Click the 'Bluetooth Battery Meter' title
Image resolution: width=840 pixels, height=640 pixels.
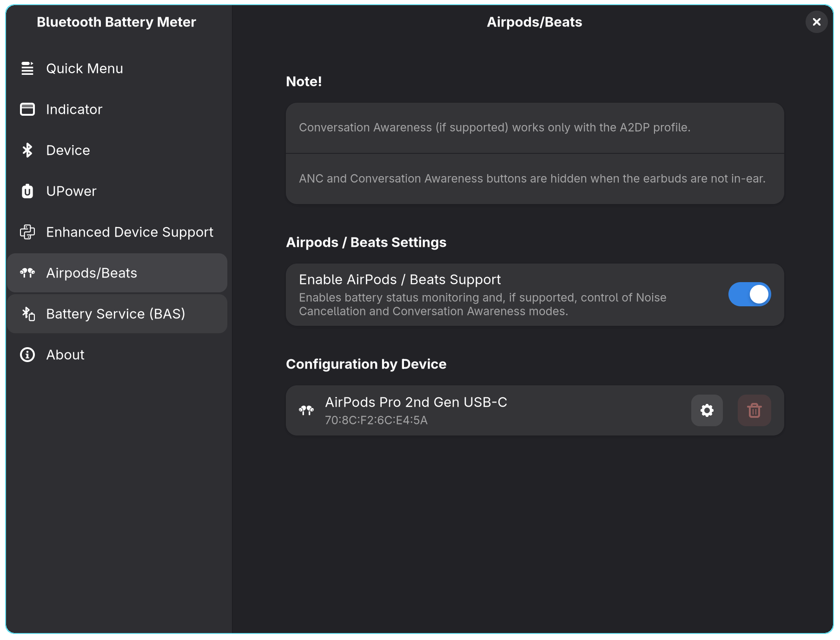click(116, 22)
